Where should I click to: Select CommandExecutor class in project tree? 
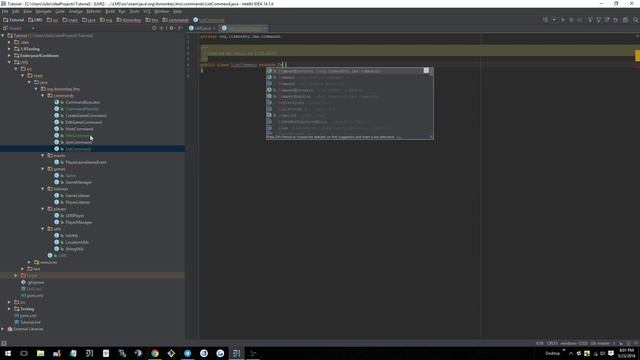[x=82, y=102]
